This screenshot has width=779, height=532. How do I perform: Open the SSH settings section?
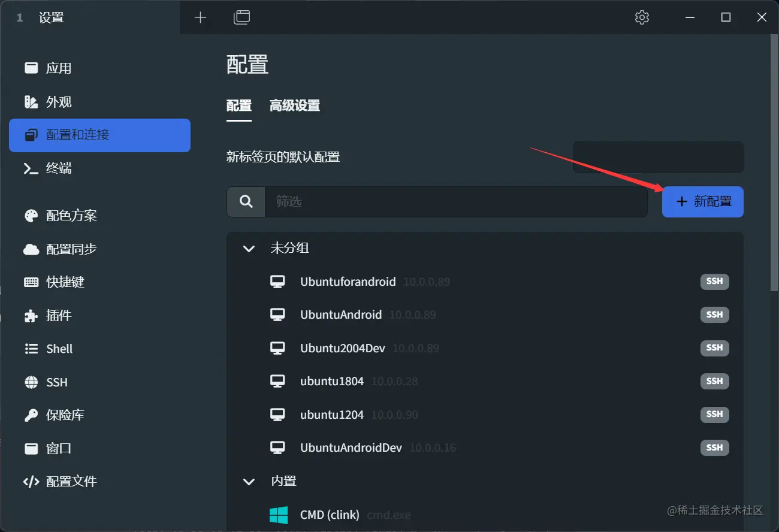99,382
